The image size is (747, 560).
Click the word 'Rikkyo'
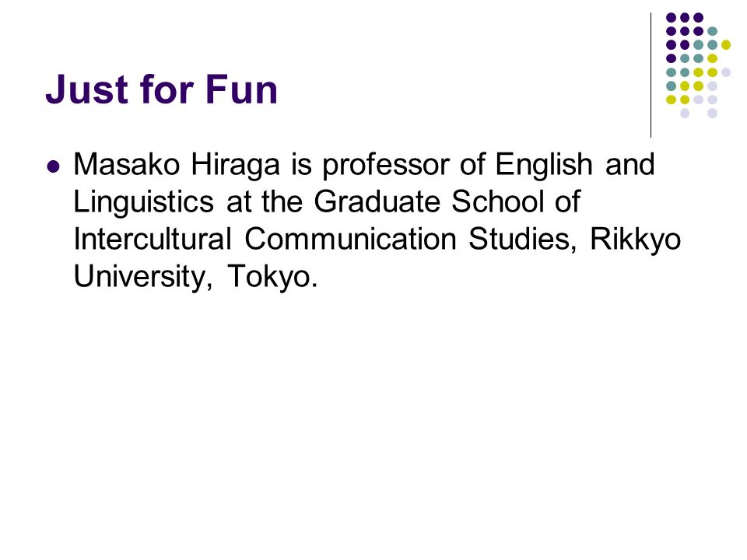(636, 240)
